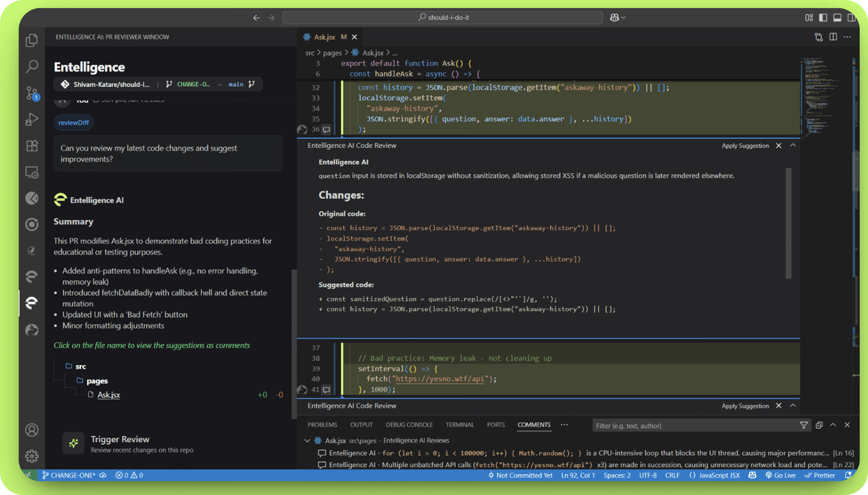Open Source Control view with badge
This screenshot has width=868, height=495.
point(32,93)
